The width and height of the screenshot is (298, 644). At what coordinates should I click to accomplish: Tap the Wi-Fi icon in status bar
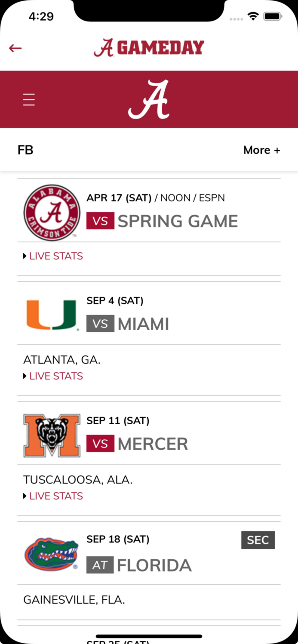point(253,16)
